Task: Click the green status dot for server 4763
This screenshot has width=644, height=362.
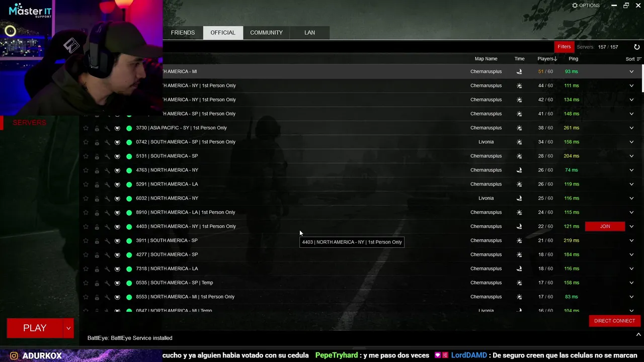Action: point(129,170)
